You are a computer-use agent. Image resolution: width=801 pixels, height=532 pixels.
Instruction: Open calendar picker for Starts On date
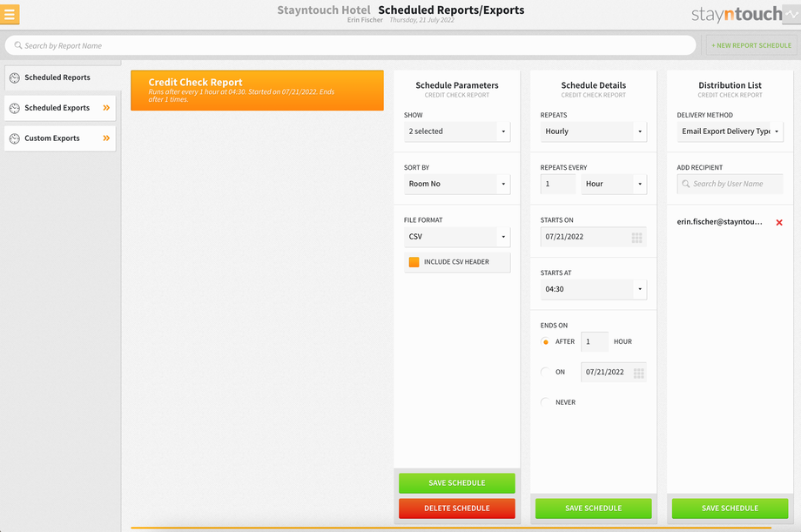[x=637, y=237]
